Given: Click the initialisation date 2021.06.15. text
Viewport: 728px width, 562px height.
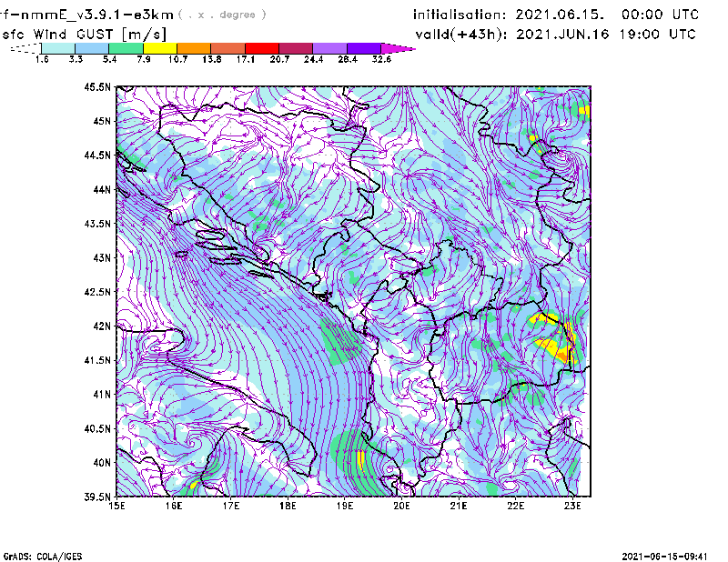Looking at the screenshot, I should coord(560,15).
